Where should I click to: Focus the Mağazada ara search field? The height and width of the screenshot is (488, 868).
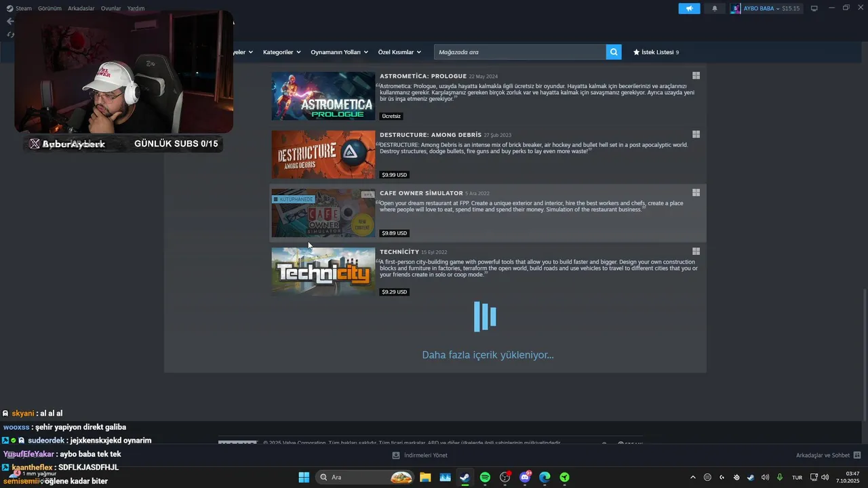(x=521, y=52)
